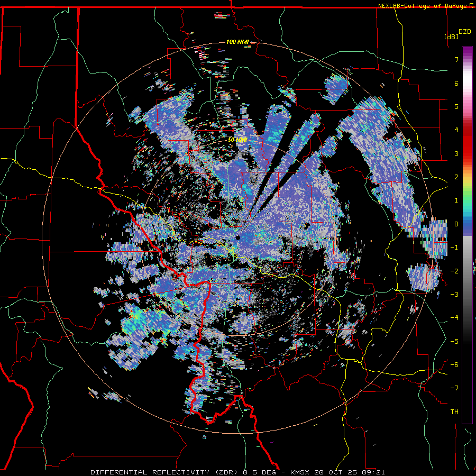Click the 0 value on color scale
Viewport: 476px width, 476px height.
coord(456,224)
